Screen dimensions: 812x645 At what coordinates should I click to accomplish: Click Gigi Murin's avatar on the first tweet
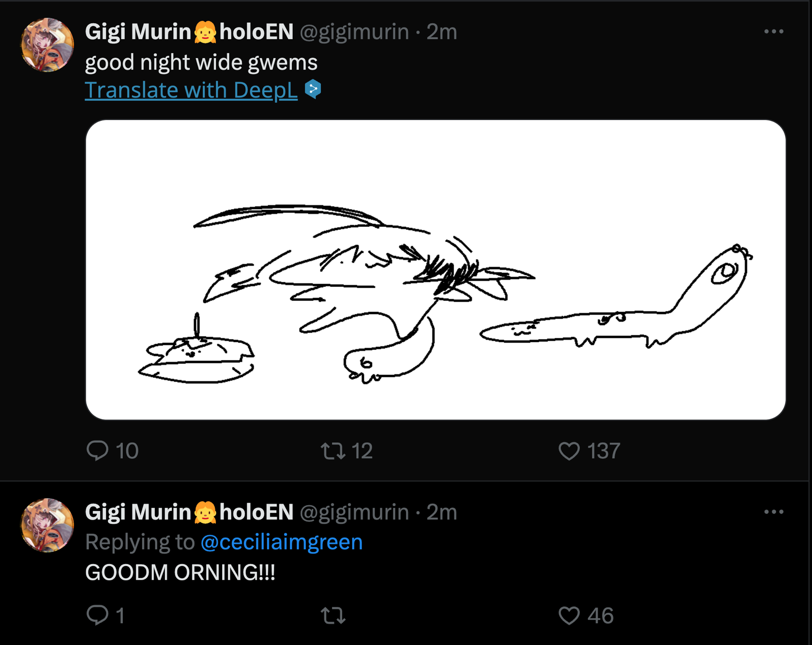tap(47, 45)
